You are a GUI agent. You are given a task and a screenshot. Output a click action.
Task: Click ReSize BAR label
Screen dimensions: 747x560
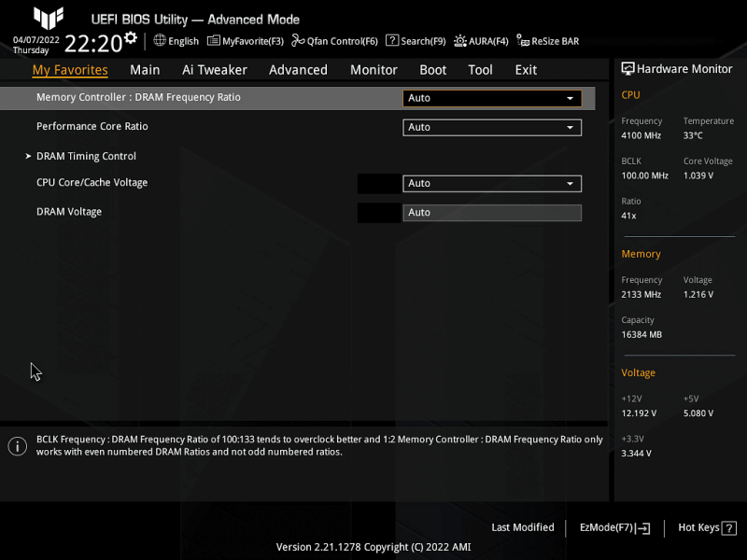pyautogui.click(x=556, y=41)
